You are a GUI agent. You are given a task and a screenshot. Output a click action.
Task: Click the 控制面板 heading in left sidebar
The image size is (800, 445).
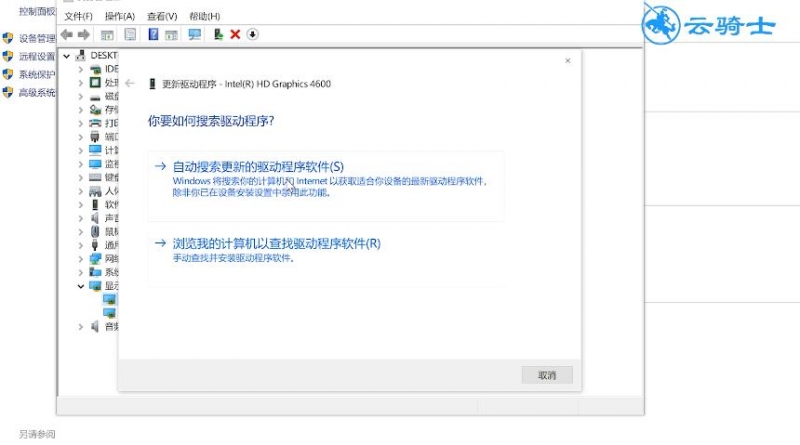(x=37, y=11)
